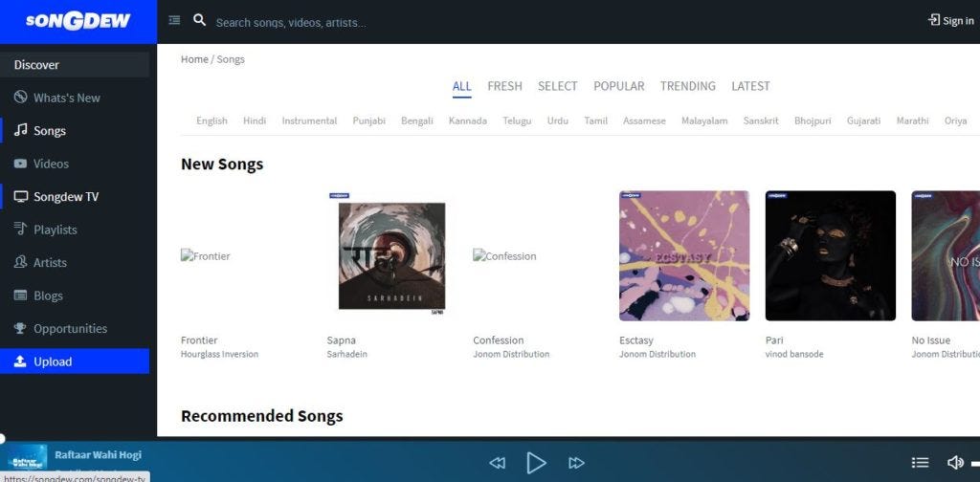Image resolution: width=980 pixels, height=482 pixels.
Task: Open the Confession song title link
Action: point(498,340)
